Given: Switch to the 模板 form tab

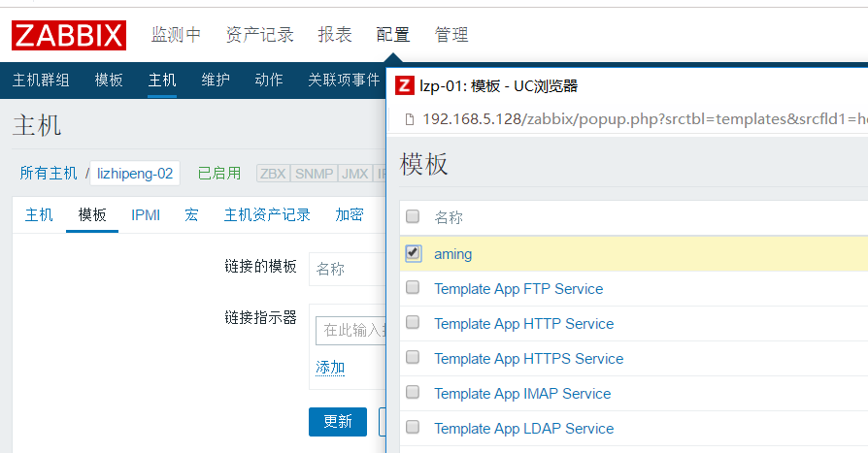Looking at the screenshot, I should tap(92, 214).
